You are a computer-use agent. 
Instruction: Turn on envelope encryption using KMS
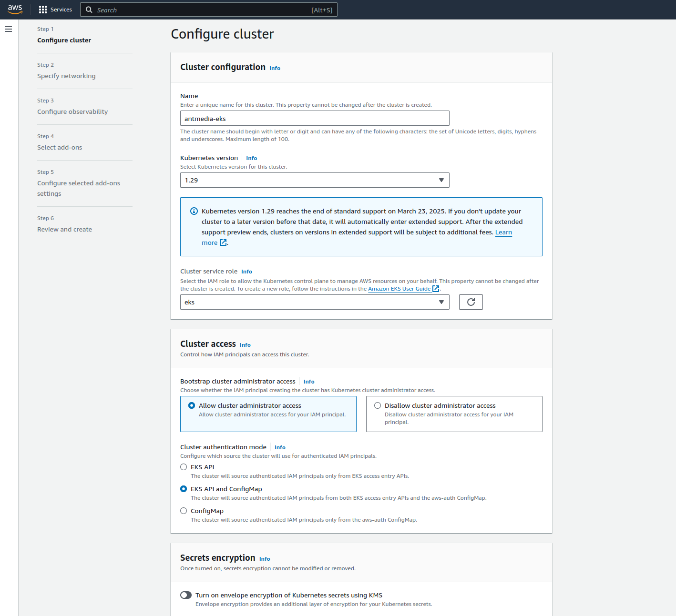pos(186,595)
